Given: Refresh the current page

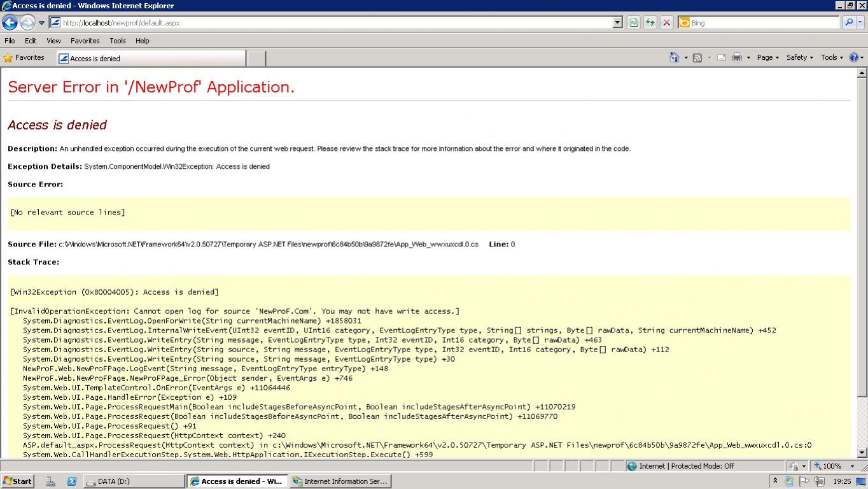Looking at the screenshot, I should (650, 22).
